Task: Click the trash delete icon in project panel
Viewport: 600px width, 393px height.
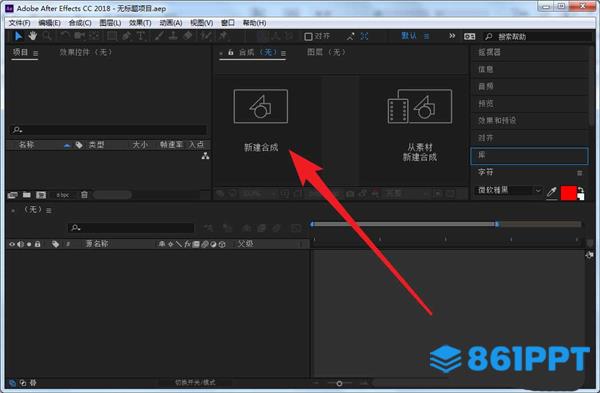Action: [84, 195]
